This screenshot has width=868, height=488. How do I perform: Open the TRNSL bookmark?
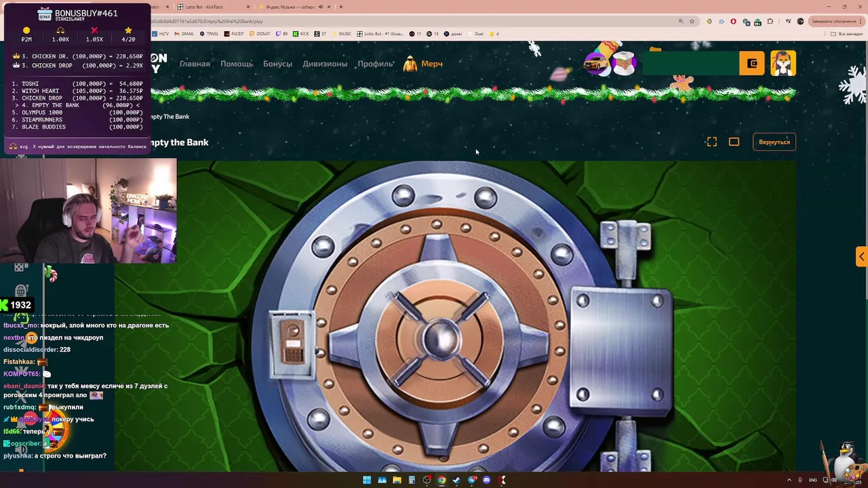[x=209, y=34]
